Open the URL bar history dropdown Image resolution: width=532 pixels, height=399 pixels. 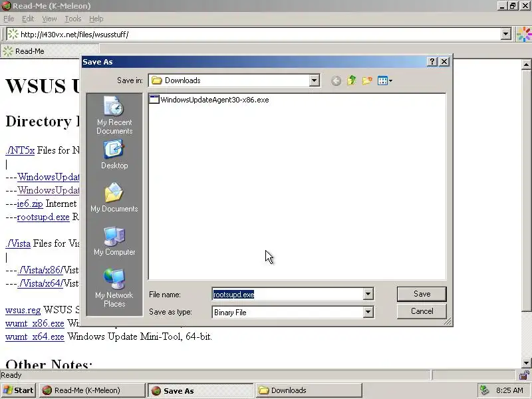click(505, 34)
